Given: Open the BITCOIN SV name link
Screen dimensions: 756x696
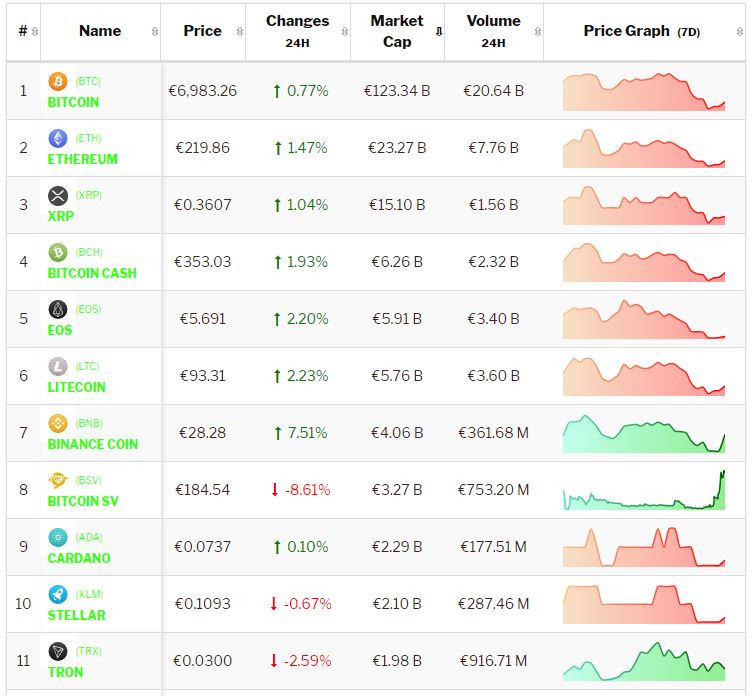Looking at the screenshot, I should coord(83,501).
